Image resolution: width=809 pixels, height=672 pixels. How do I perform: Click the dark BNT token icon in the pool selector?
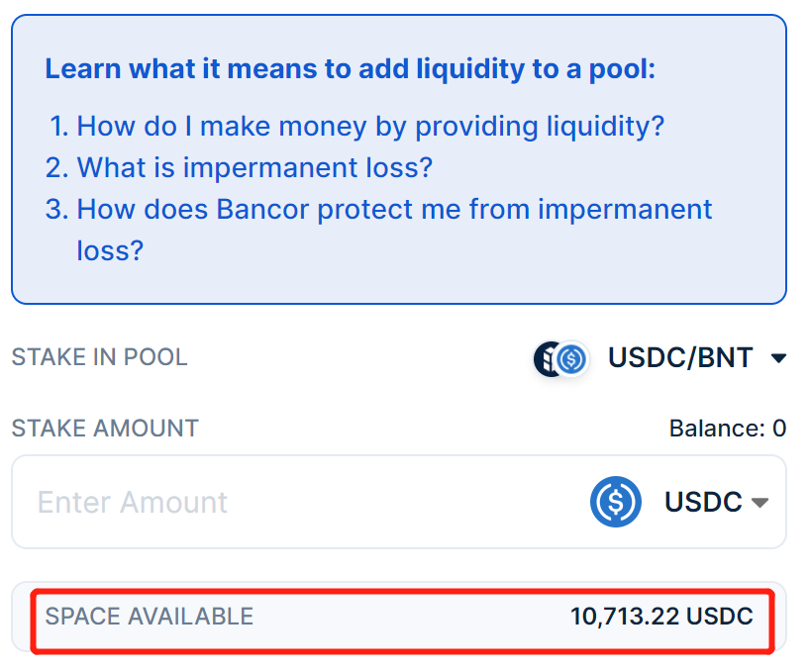545,358
